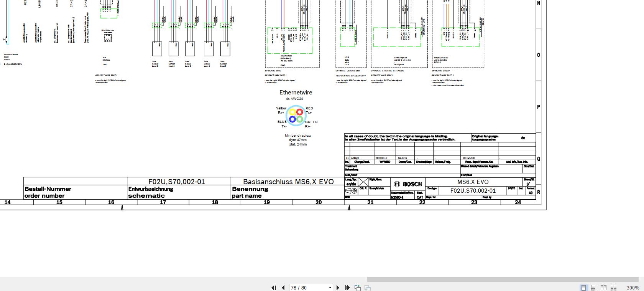
Task: Click the revision date '20210610'
Action: (x=381, y=158)
